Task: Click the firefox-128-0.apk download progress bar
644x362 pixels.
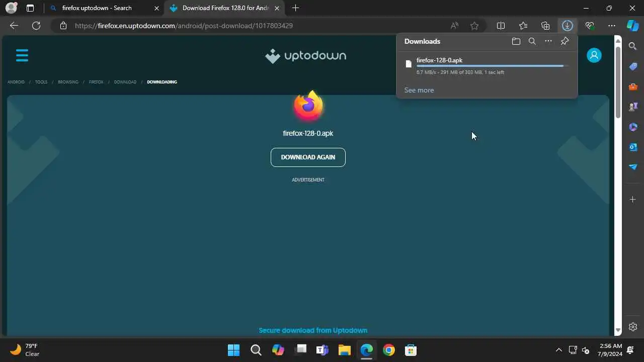Action: click(x=493, y=66)
